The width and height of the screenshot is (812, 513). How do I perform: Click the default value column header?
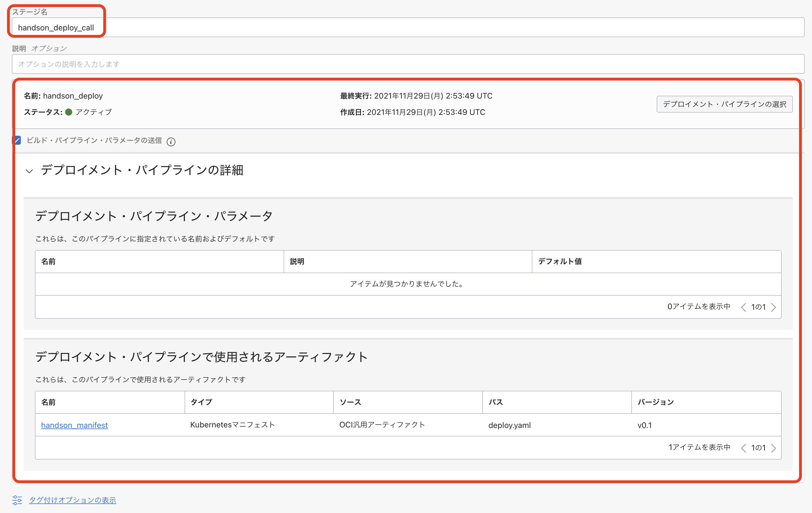click(560, 261)
